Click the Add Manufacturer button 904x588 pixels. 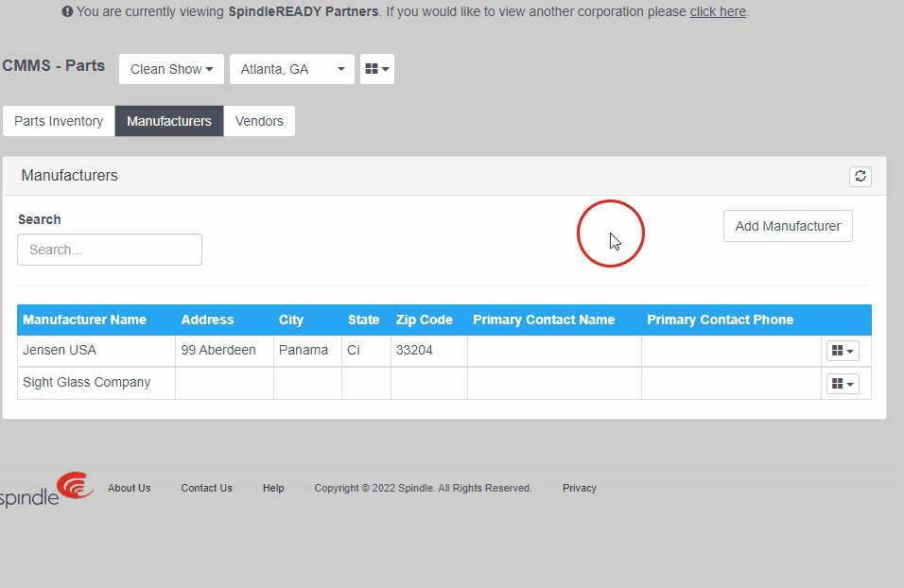pos(788,226)
